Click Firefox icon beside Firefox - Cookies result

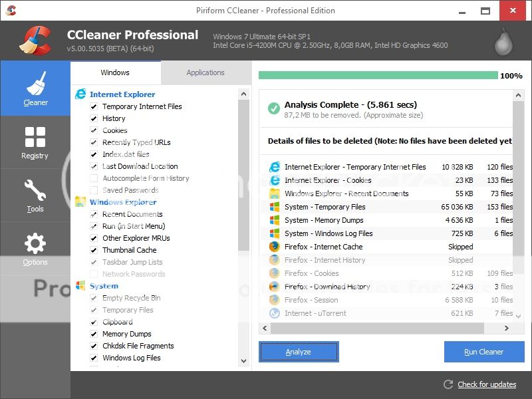pyautogui.click(x=275, y=273)
